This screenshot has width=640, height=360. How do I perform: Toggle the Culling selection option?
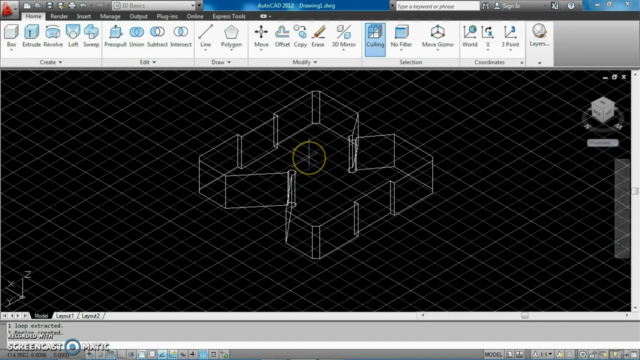pyautogui.click(x=375, y=40)
